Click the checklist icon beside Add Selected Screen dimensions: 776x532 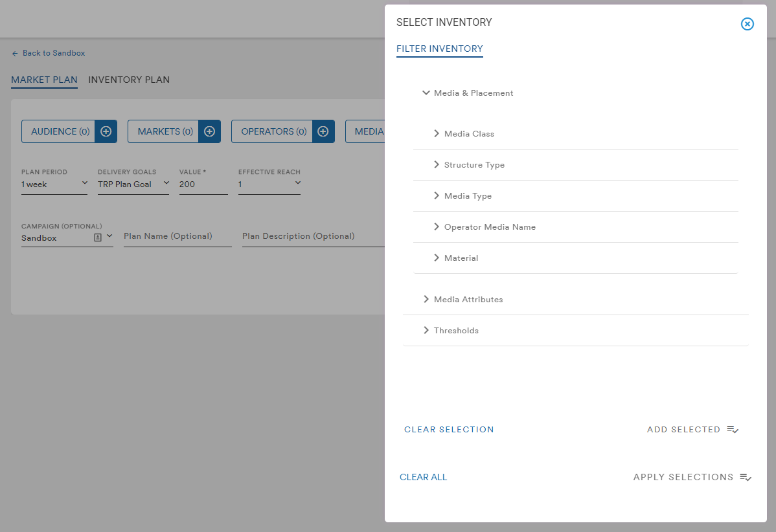tap(733, 429)
